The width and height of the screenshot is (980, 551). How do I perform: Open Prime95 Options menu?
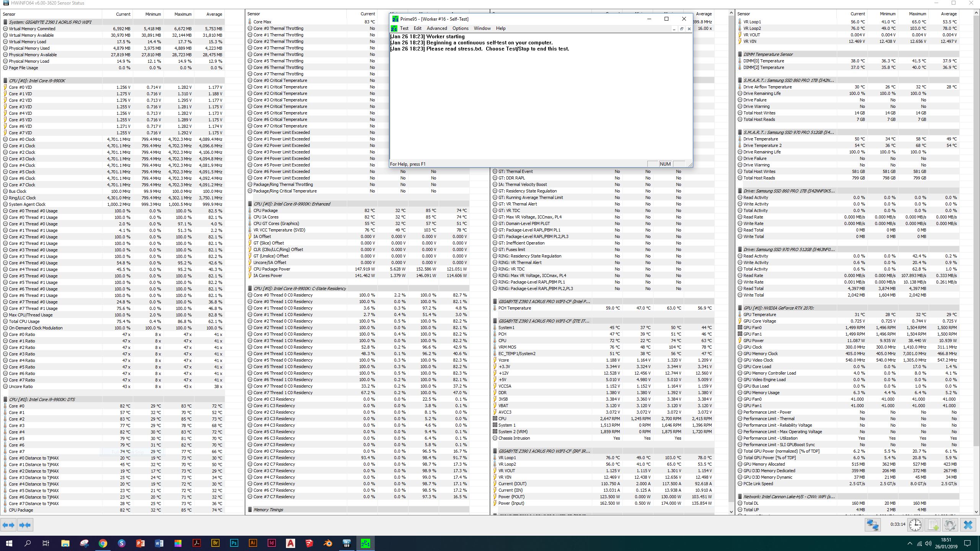click(460, 28)
